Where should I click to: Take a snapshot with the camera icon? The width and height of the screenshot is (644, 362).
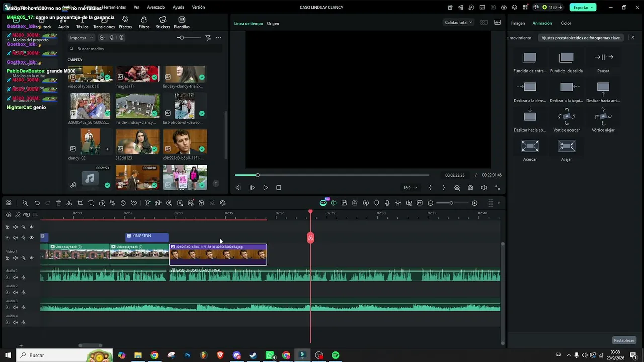[470, 188]
